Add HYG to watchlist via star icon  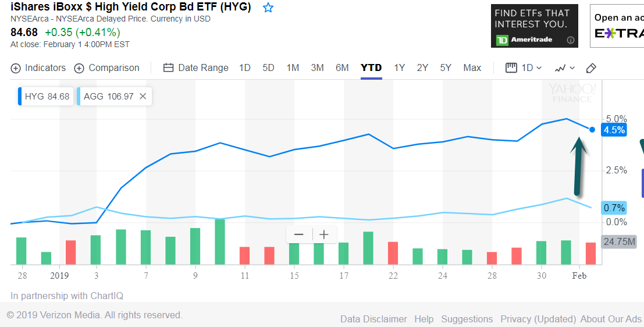point(268,8)
